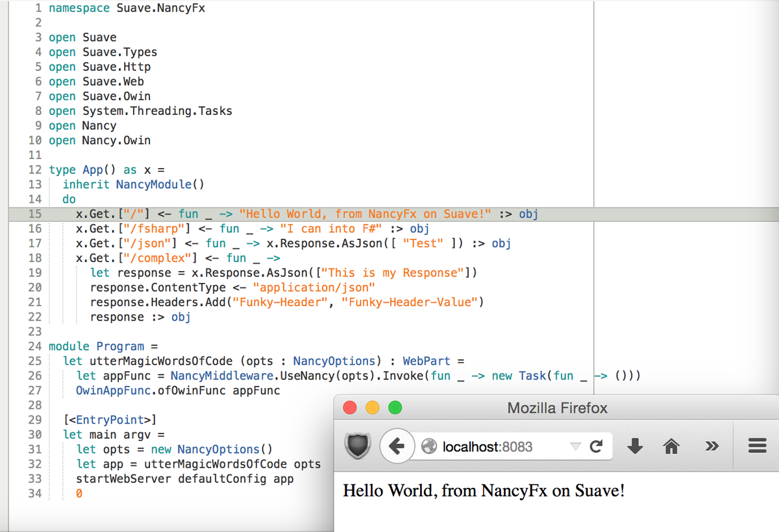The width and height of the screenshot is (779, 532).
Task: Click let main argv line
Action: [x=114, y=435]
